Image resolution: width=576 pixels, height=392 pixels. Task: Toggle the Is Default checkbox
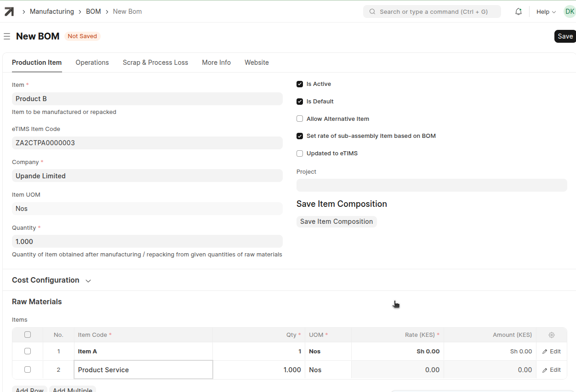(x=300, y=102)
